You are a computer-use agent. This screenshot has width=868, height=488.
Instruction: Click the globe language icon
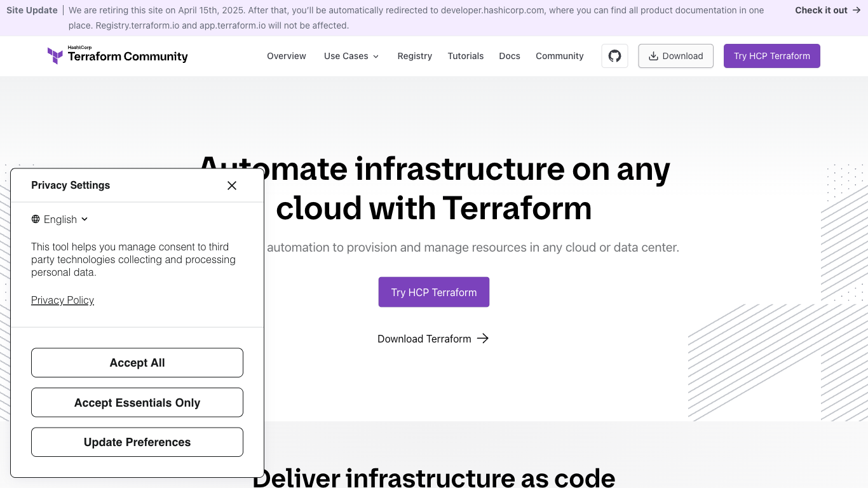click(36, 219)
